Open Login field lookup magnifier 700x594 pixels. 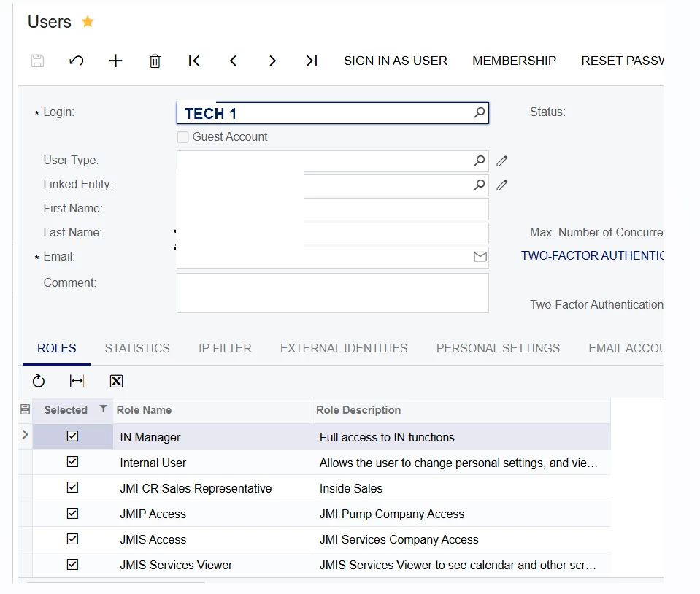(x=480, y=112)
